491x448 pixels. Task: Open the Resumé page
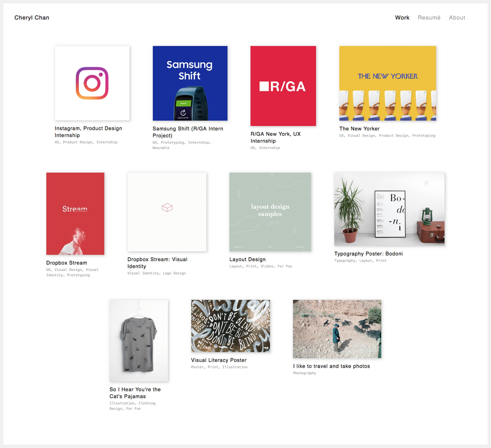click(x=429, y=18)
